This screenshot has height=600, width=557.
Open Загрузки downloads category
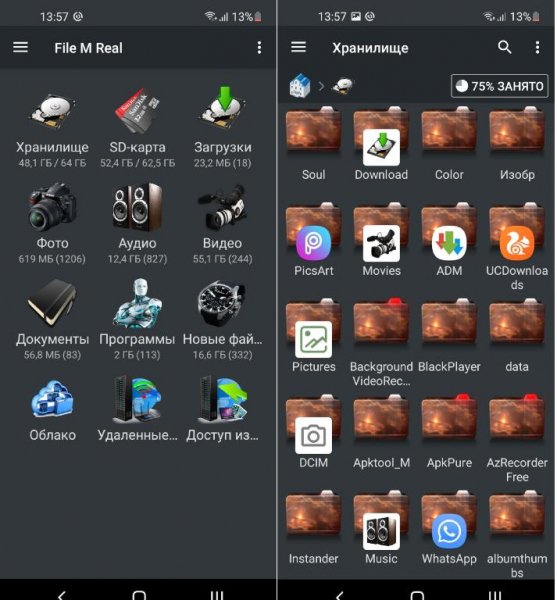point(222,108)
